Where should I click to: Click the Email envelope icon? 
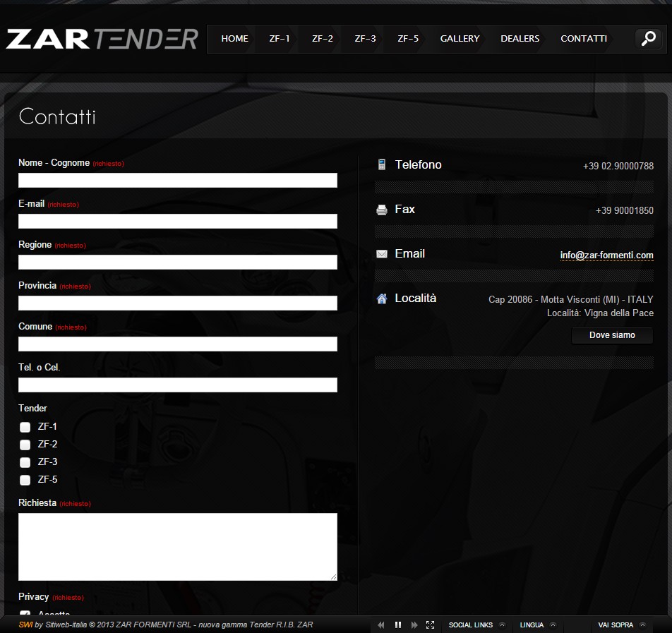point(381,254)
